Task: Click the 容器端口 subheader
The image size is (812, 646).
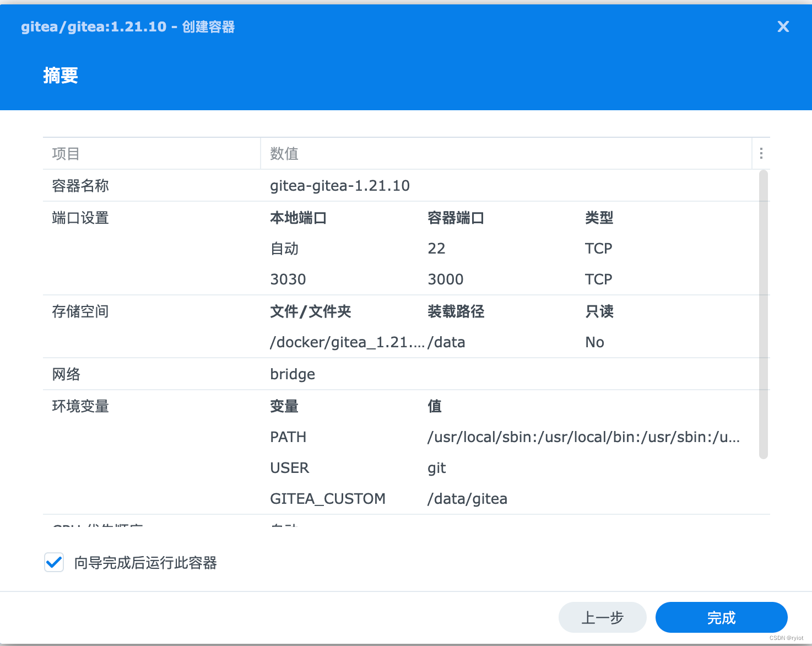Action: coord(456,218)
